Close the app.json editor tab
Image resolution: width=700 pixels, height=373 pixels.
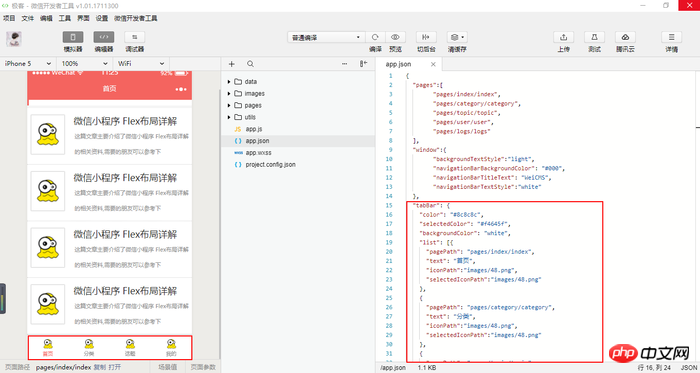click(433, 64)
